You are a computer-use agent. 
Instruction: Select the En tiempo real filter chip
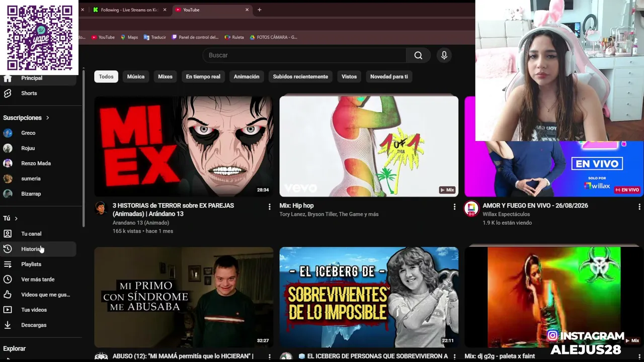203,76
